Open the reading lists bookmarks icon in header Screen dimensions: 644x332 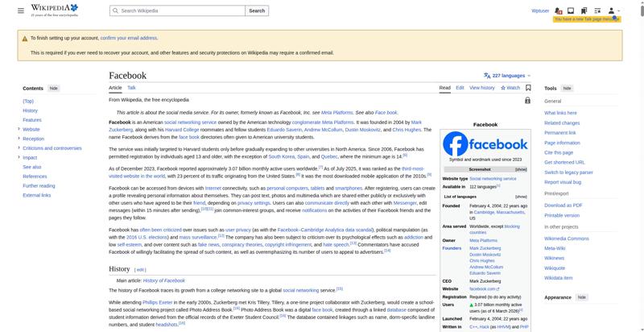pos(584,10)
